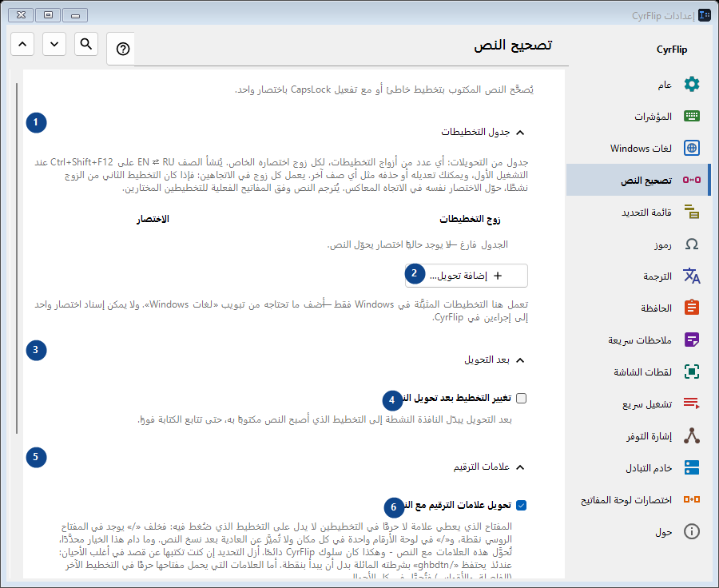Click the 'زوج التخطيطات' column header
This screenshot has width=719, height=588.
click(x=470, y=219)
